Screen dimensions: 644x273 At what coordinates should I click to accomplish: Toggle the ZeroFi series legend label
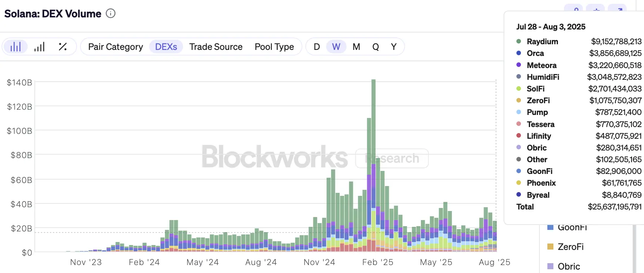point(571,247)
